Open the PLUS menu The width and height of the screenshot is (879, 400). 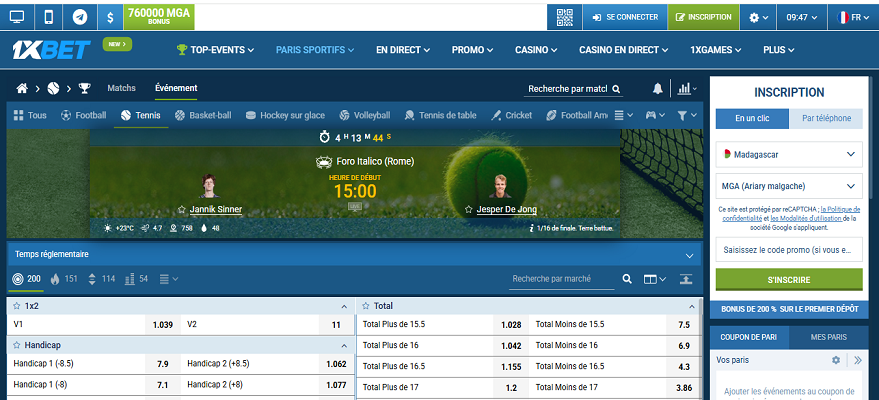(779, 50)
